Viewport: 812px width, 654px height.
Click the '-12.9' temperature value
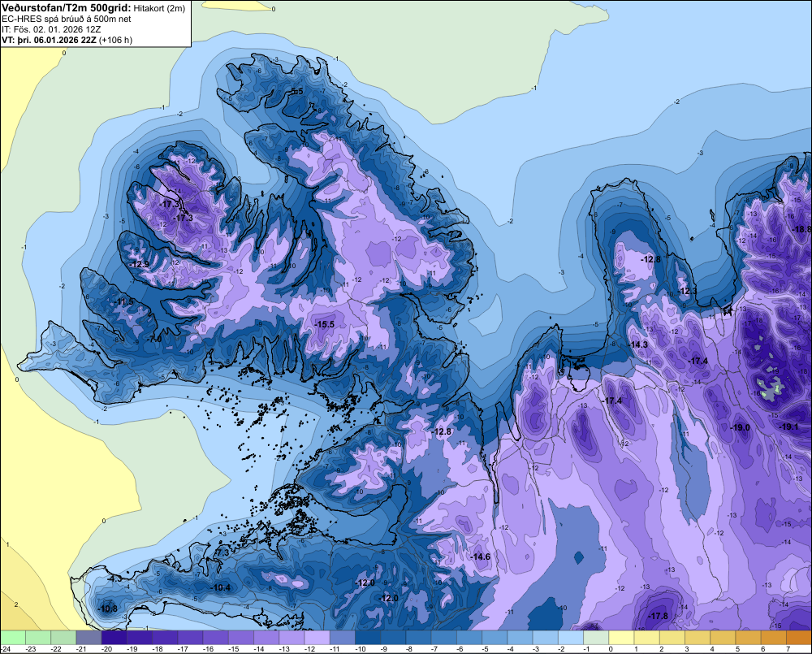pyautogui.click(x=140, y=264)
